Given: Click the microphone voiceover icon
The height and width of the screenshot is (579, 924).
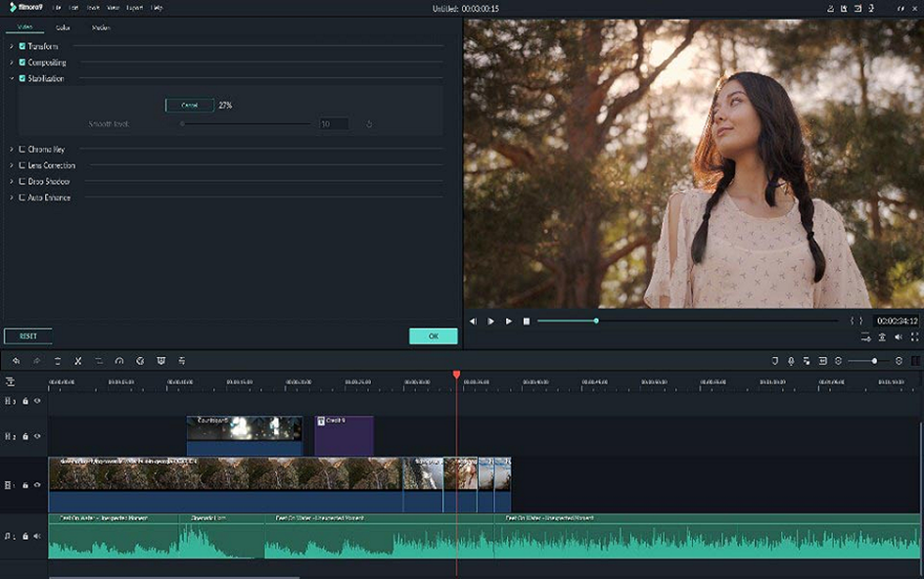Looking at the screenshot, I should coord(791,361).
